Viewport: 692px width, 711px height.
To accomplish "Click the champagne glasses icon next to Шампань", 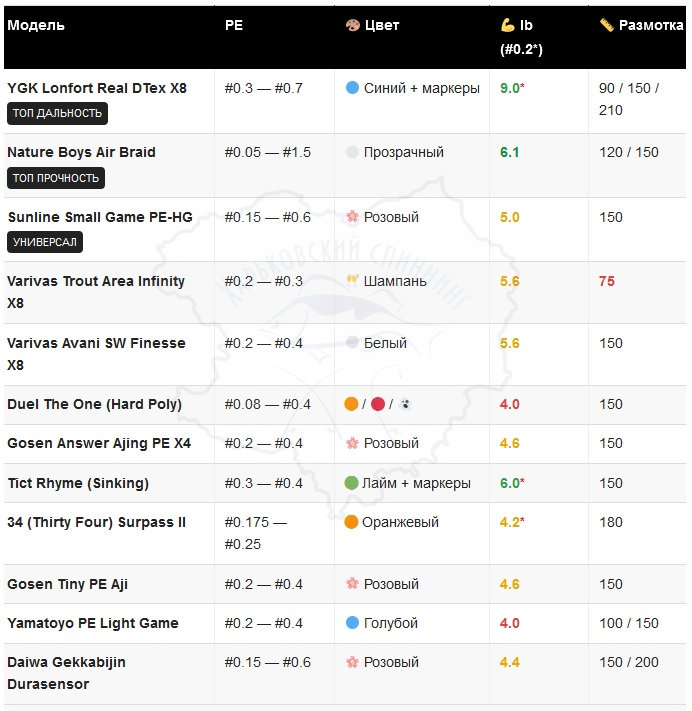I will point(352,281).
